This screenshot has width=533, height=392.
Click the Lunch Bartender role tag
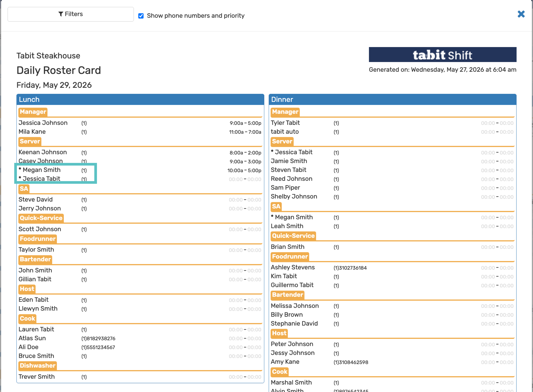point(35,259)
